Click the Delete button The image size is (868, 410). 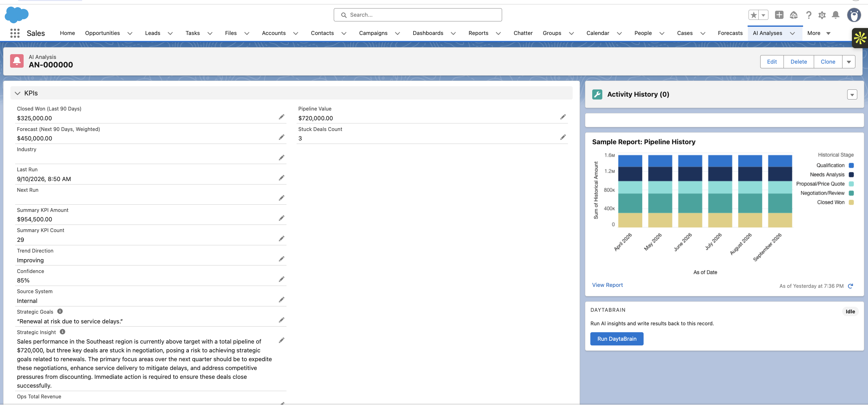tap(799, 62)
